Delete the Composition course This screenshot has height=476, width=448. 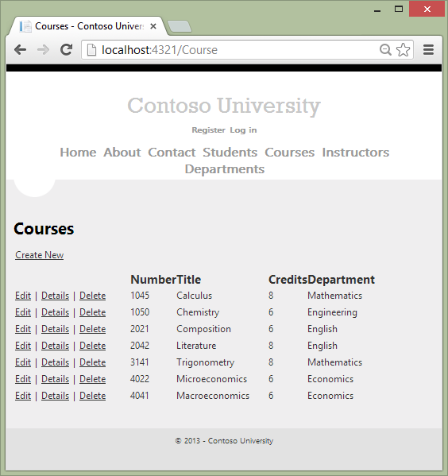point(93,329)
